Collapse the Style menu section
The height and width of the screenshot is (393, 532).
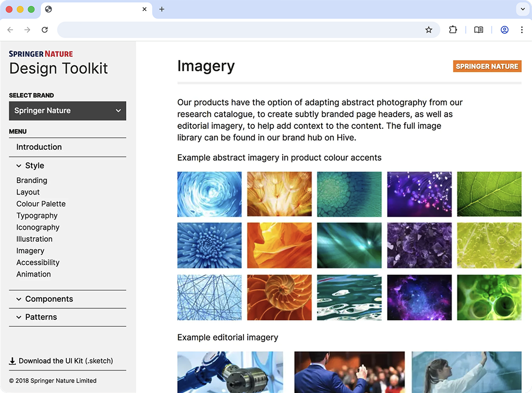tap(30, 165)
